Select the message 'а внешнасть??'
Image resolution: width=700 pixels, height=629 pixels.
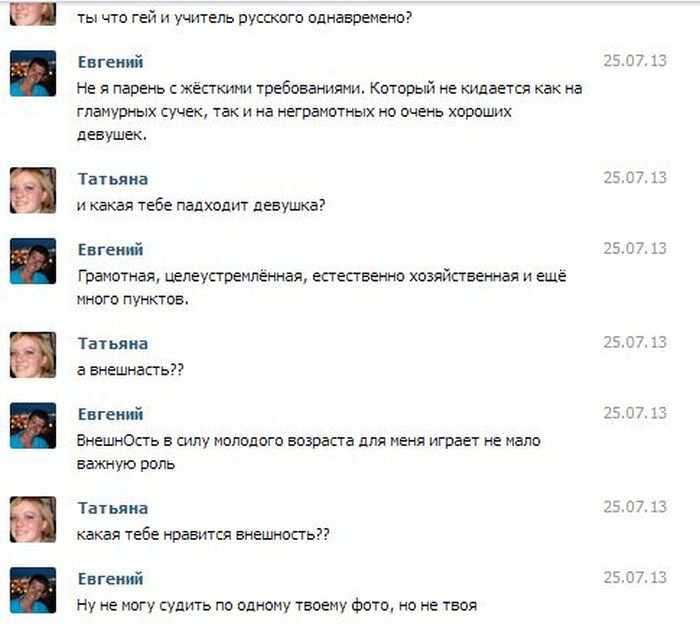[x=130, y=370]
